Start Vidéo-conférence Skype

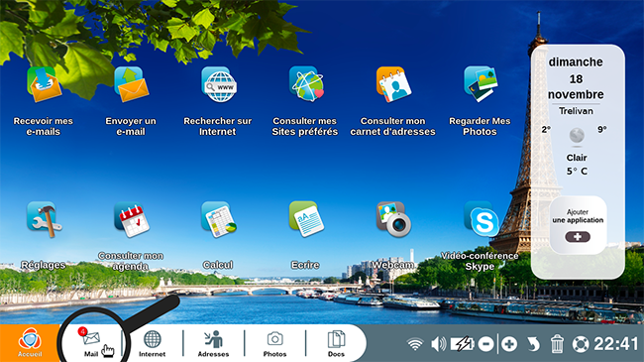click(x=482, y=219)
